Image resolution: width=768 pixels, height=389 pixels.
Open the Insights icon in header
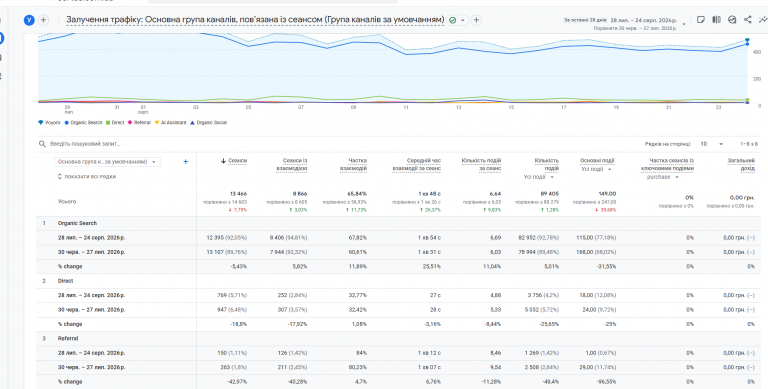(x=732, y=20)
